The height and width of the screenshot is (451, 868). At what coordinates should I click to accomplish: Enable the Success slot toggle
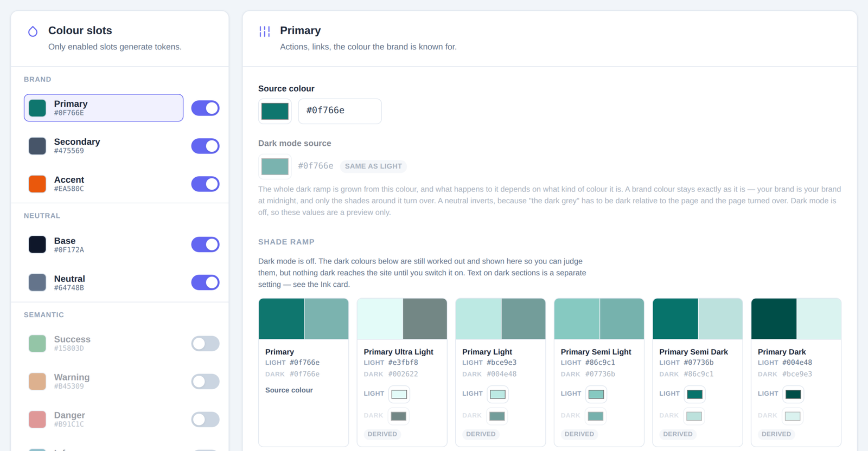[205, 343]
